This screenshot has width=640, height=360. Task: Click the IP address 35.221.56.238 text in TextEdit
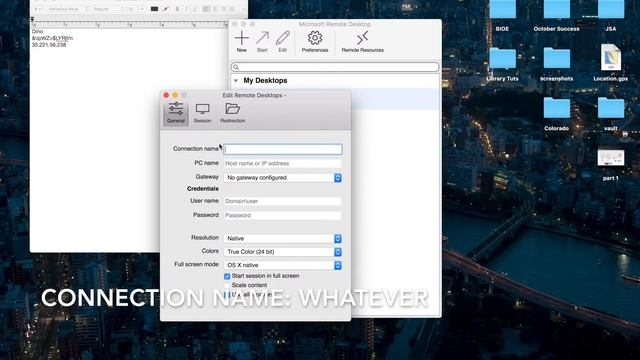tap(49, 45)
